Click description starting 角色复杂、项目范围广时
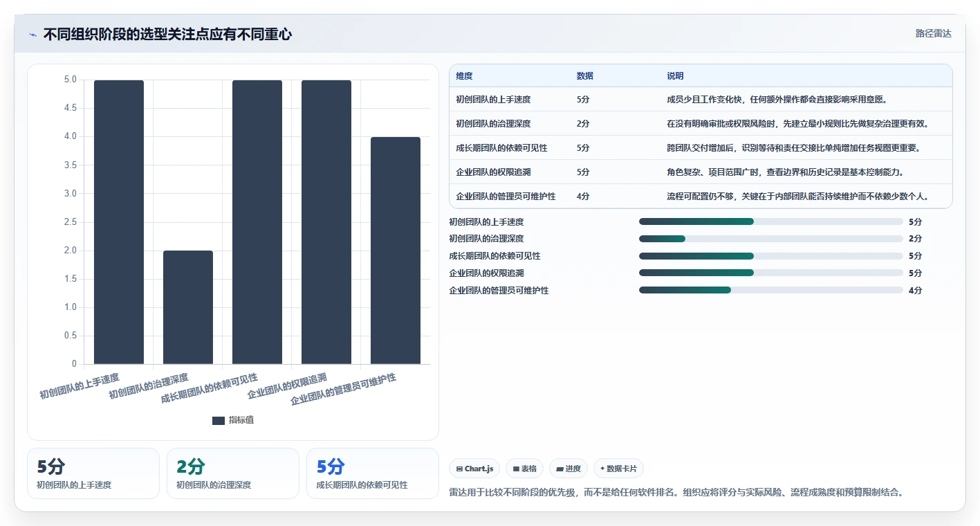This screenshot has height=526, width=980. coord(785,172)
